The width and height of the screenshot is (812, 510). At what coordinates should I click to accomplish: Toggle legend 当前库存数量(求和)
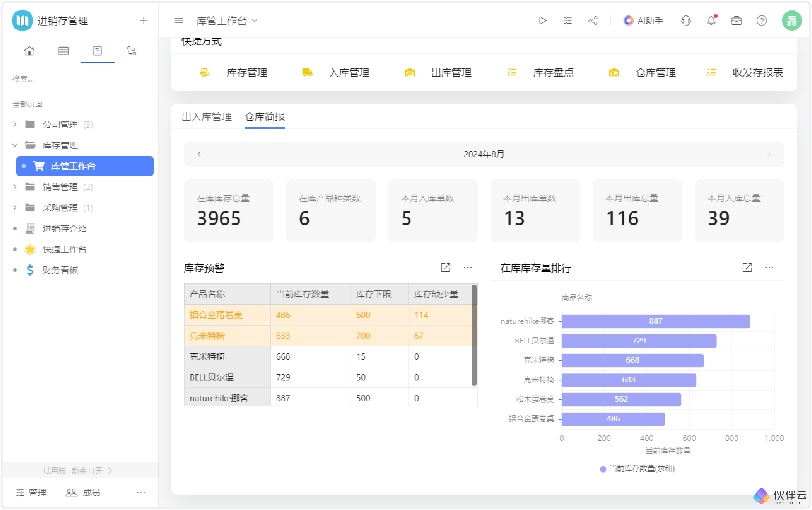pyautogui.click(x=637, y=469)
